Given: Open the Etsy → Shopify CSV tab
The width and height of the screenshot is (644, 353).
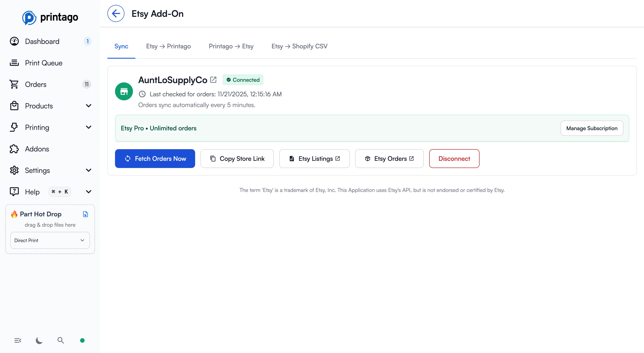Looking at the screenshot, I should point(299,46).
